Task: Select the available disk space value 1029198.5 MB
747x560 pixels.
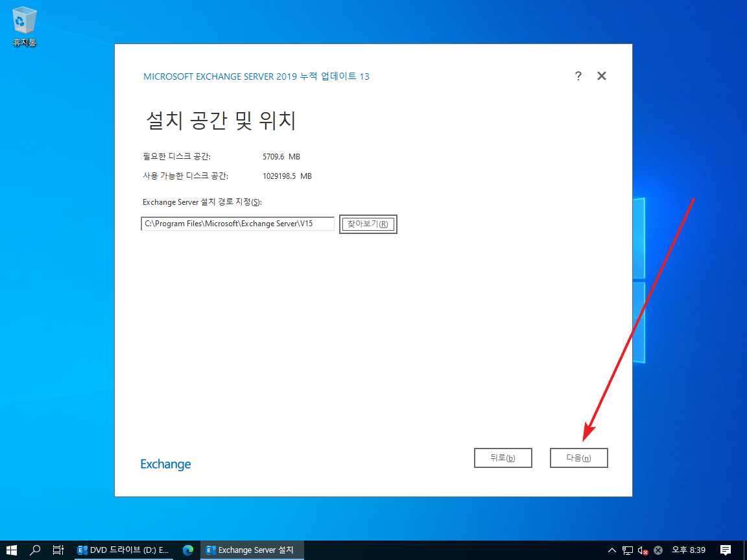Action: pos(287,176)
